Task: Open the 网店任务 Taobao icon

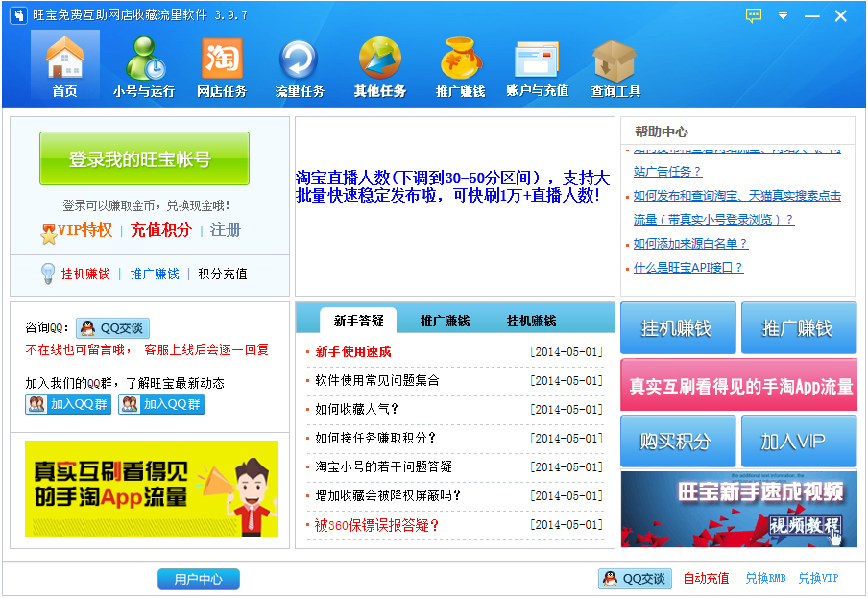Action: pos(222,60)
